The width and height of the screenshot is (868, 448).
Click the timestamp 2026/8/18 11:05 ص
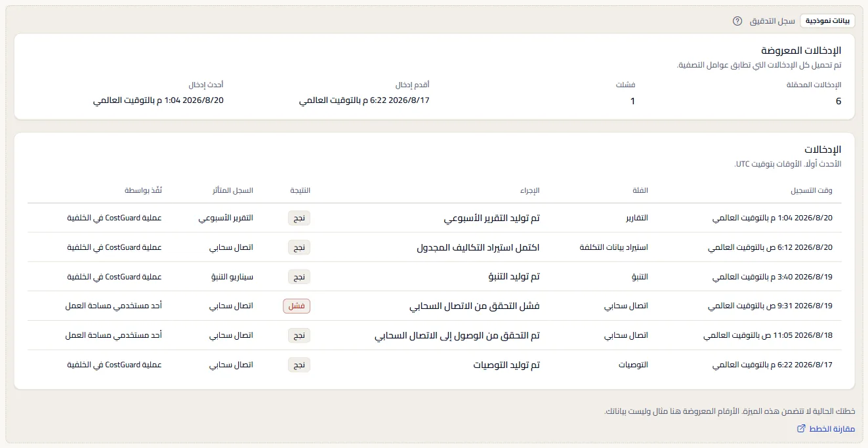click(x=768, y=335)
